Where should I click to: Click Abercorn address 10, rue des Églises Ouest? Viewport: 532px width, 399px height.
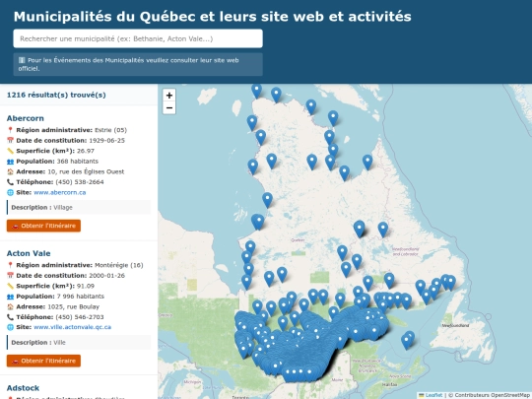click(86, 171)
